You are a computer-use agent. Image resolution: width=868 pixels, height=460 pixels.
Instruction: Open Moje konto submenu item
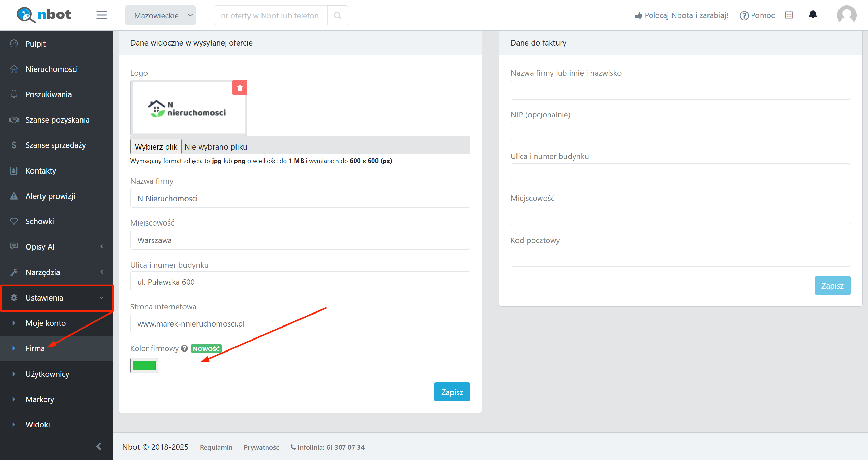pos(56,323)
